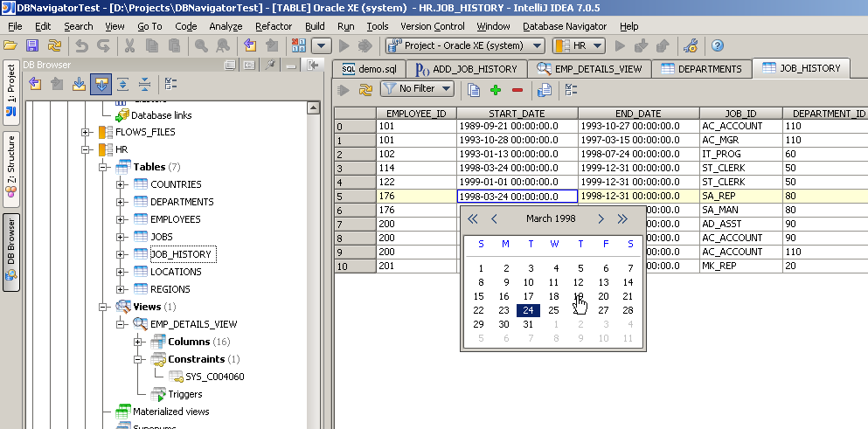Go to the previous month in the calendar
This screenshot has width=868, height=429.
pos(495,219)
